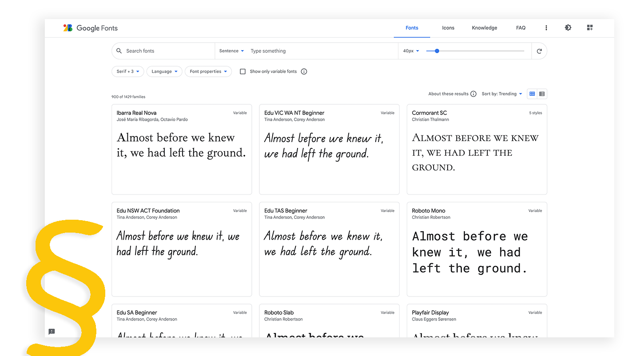Expand the Font properties filter
644x356 pixels.
pyautogui.click(x=208, y=71)
